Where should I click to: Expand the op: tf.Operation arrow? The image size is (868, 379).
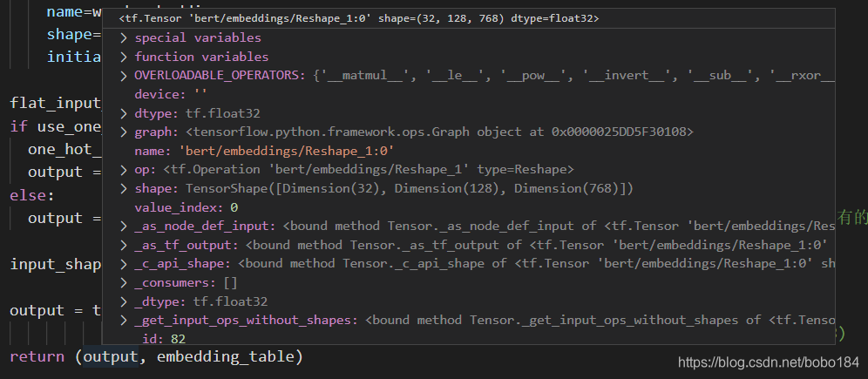click(x=124, y=170)
